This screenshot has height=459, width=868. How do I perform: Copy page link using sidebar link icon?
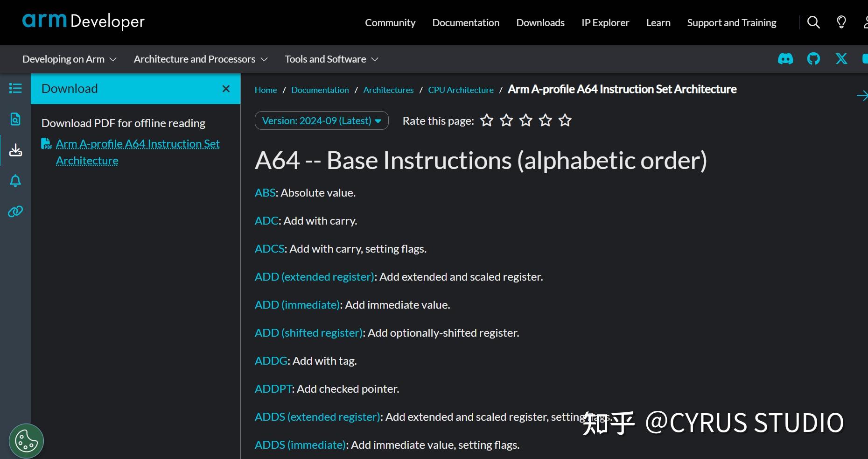[15, 212]
